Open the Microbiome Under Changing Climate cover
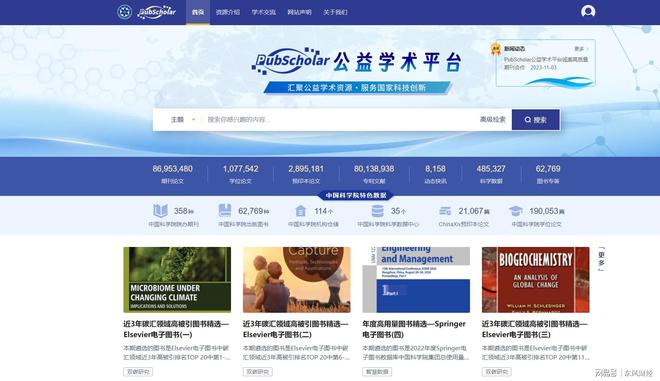This screenshot has width=660, height=381. 177,280
